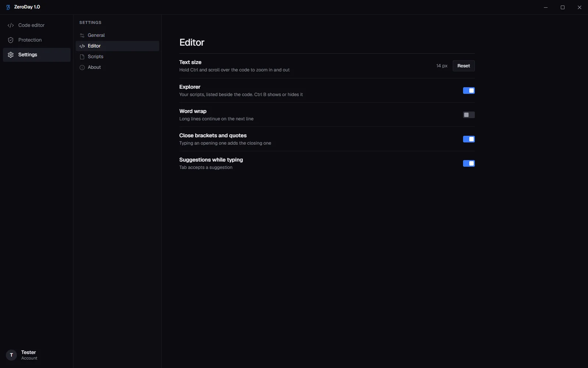Go to the Protection section

pyautogui.click(x=37, y=40)
